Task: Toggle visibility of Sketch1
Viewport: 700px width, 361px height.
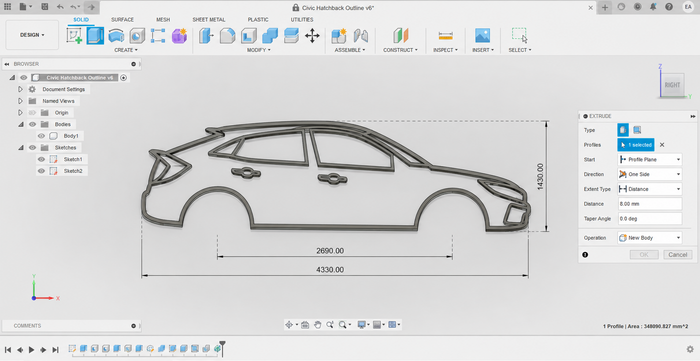Action: tap(42, 159)
